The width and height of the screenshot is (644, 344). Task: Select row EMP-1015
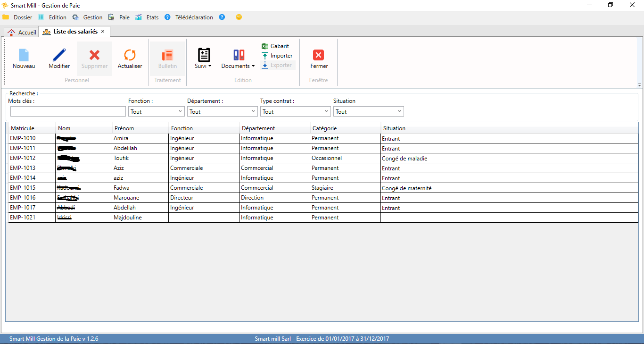[x=323, y=188]
